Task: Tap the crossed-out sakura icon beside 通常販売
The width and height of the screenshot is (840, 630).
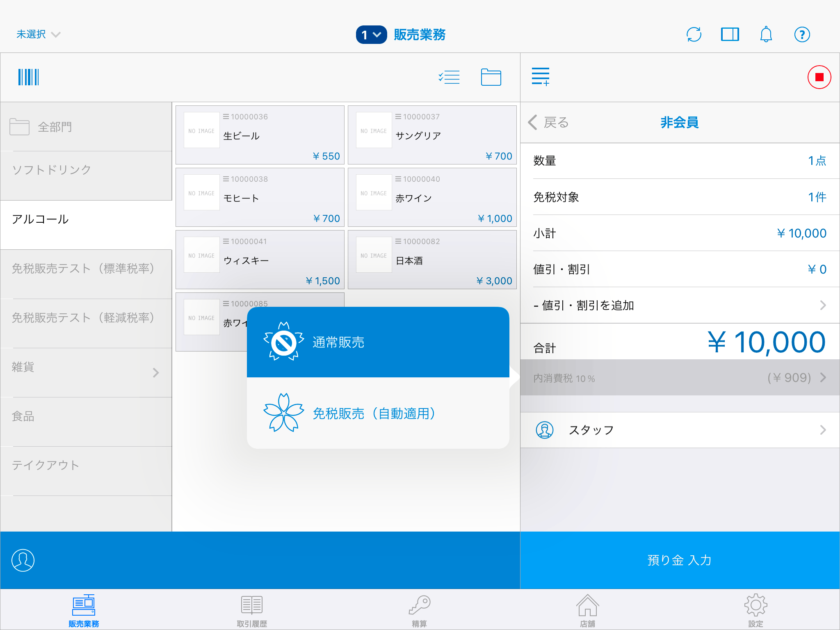Action: tap(284, 342)
